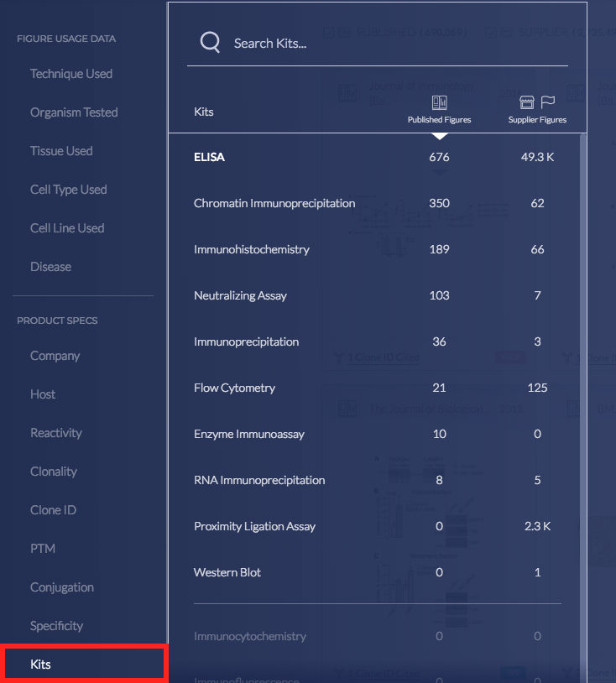The height and width of the screenshot is (683, 616).
Task: Select Proximity Ligation Assay kit
Action: click(378, 526)
